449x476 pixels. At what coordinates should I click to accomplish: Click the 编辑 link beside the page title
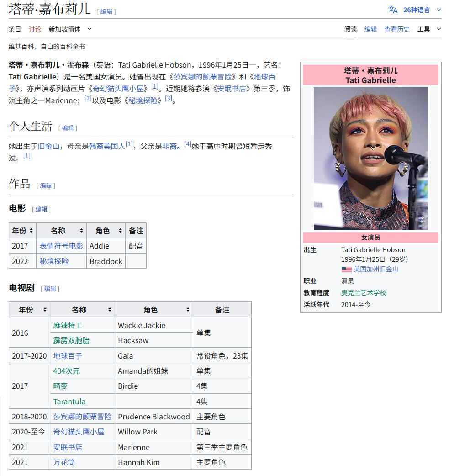[106, 11]
